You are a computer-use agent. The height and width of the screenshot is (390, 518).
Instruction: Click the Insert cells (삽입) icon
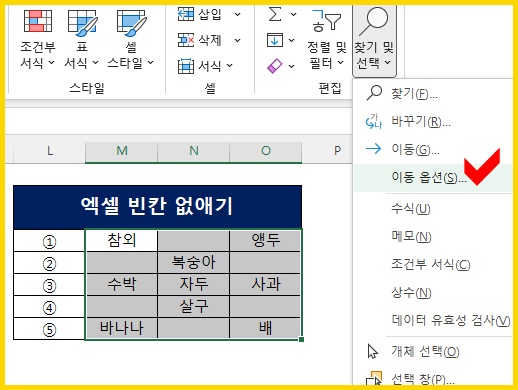(x=186, y=14)
